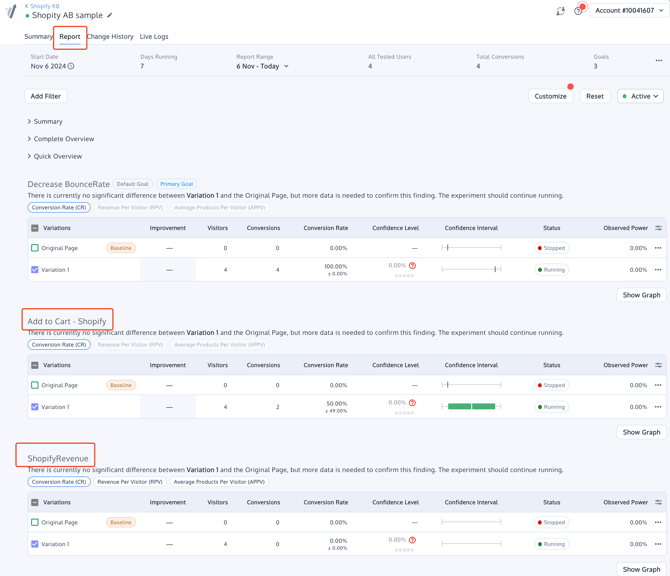Toggle select-all variations in Add to Cart
Image resolution: width=670 pixels, height=576 pixels.
(35, 365)
